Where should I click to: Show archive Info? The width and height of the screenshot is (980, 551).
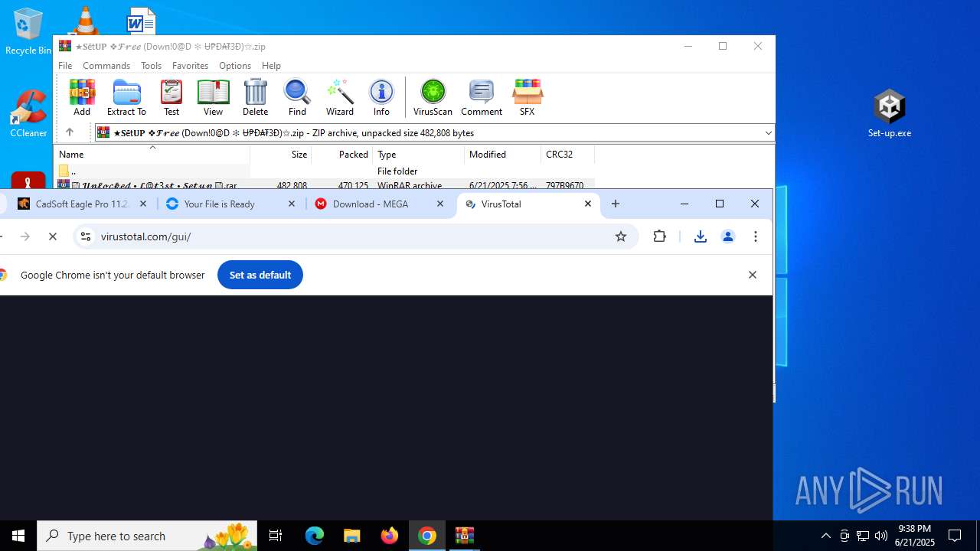pyautogui.click(x=381, y=97)
